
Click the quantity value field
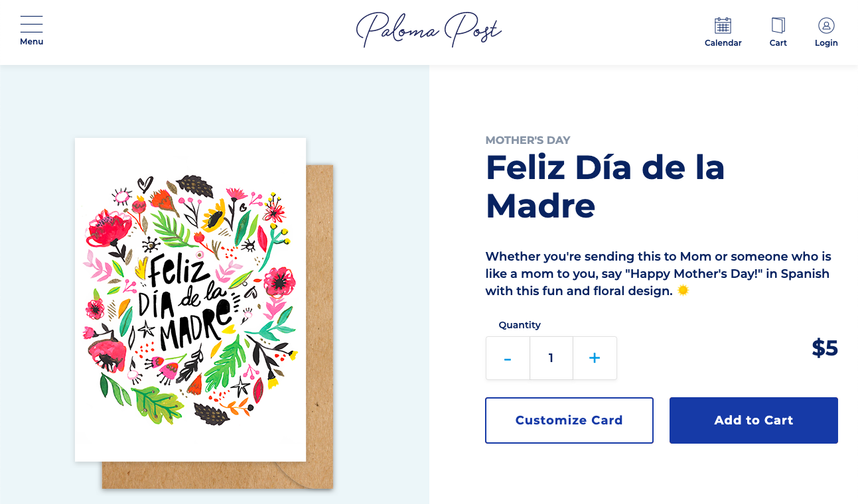click(x=551, y=358)
